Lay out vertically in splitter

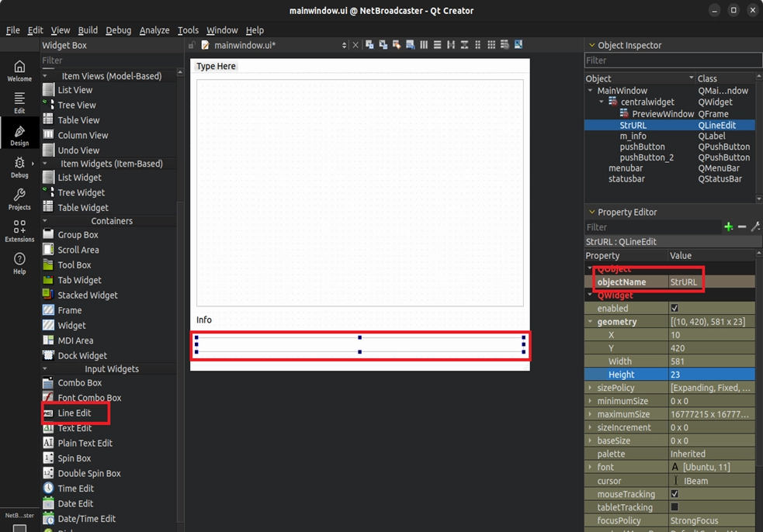click(465, 45)
